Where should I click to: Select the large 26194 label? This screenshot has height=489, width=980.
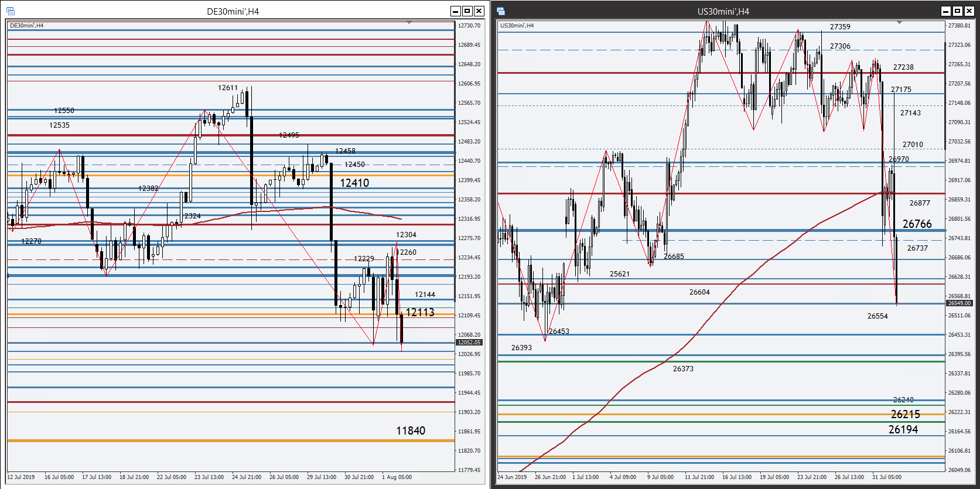click(x=903, y=429)
